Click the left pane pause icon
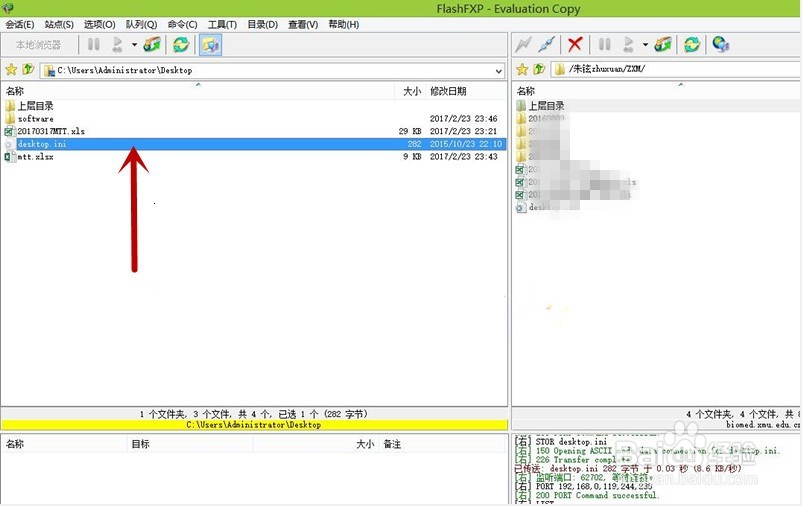 (94, 45)
